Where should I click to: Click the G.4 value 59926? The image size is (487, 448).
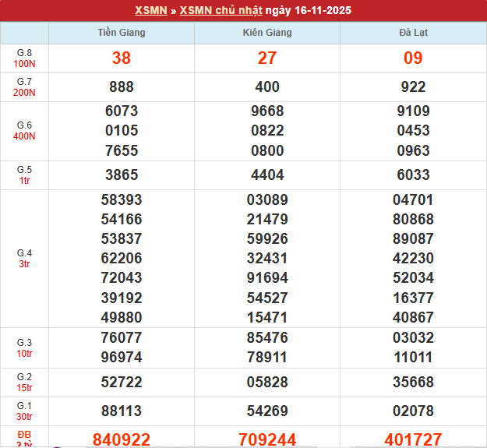click(x=267, y=238)
